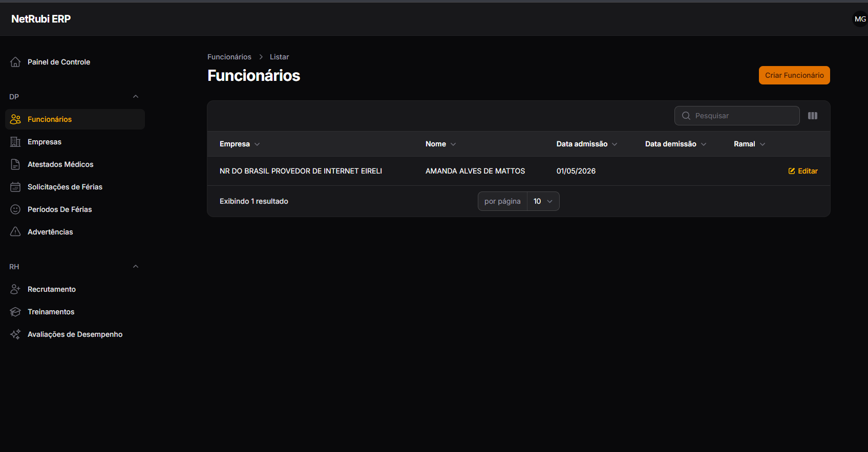Click the Painel de Controle home icon
The width and height of the screenshot is (868, 452).
[x=15, y=62]
